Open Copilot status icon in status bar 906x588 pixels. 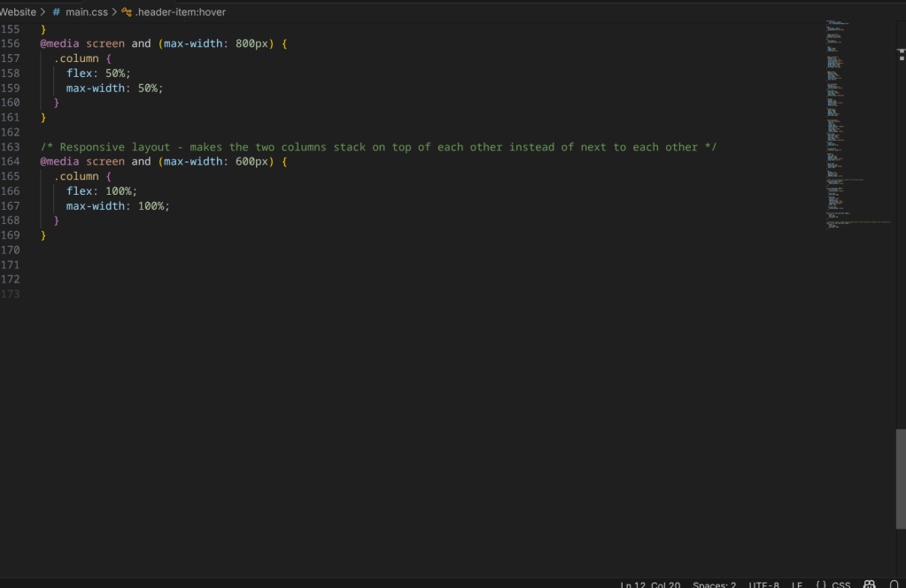(870, 584)
